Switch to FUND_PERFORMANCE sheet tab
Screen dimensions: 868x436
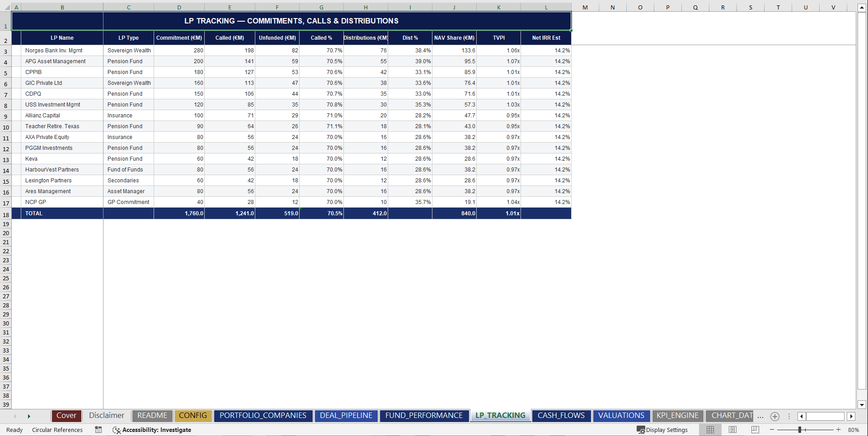424,416
